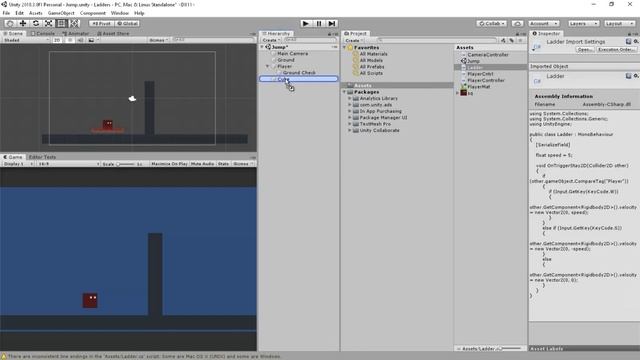Open the Component menu

[93, 13]
